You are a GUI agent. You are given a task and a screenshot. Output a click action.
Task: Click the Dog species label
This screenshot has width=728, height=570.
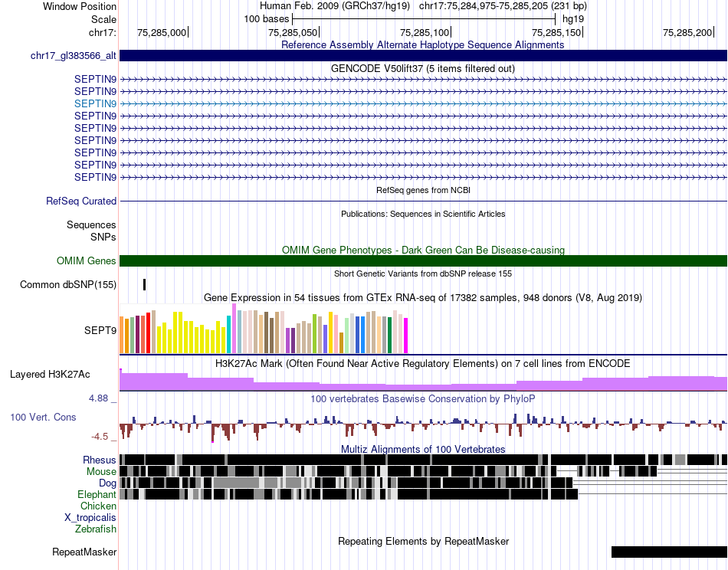tap(107, 483)
